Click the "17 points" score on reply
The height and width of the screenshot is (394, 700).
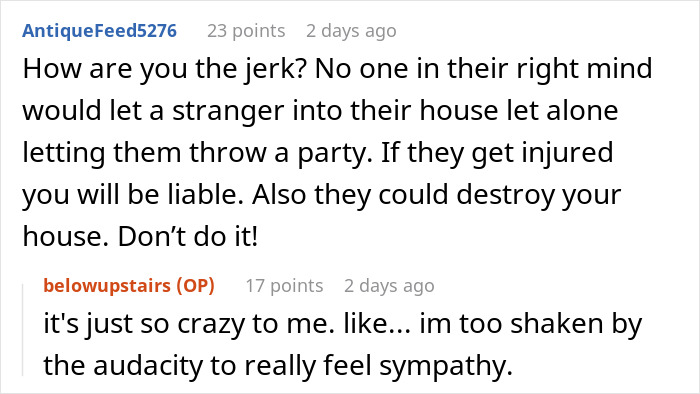(x=284, y=286)
